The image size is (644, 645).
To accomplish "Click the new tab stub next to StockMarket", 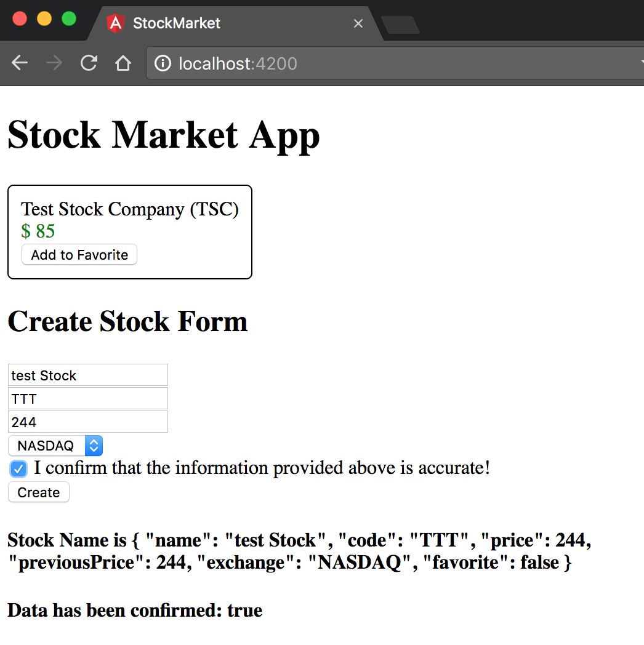I will [401, 23].
